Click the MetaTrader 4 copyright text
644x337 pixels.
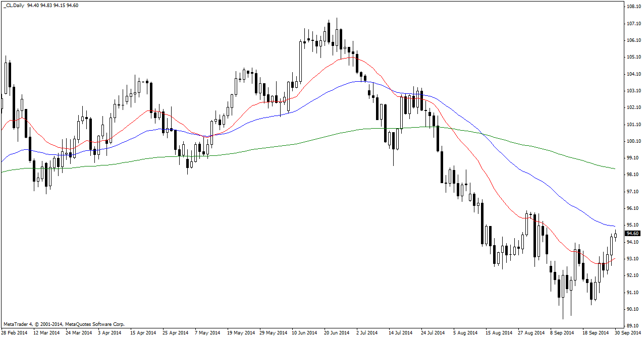point(64,324)
